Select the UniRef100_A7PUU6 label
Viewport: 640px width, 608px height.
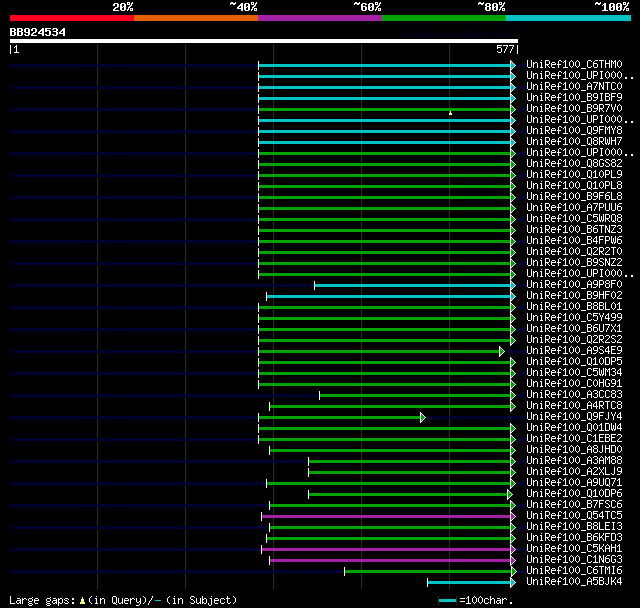574,208
